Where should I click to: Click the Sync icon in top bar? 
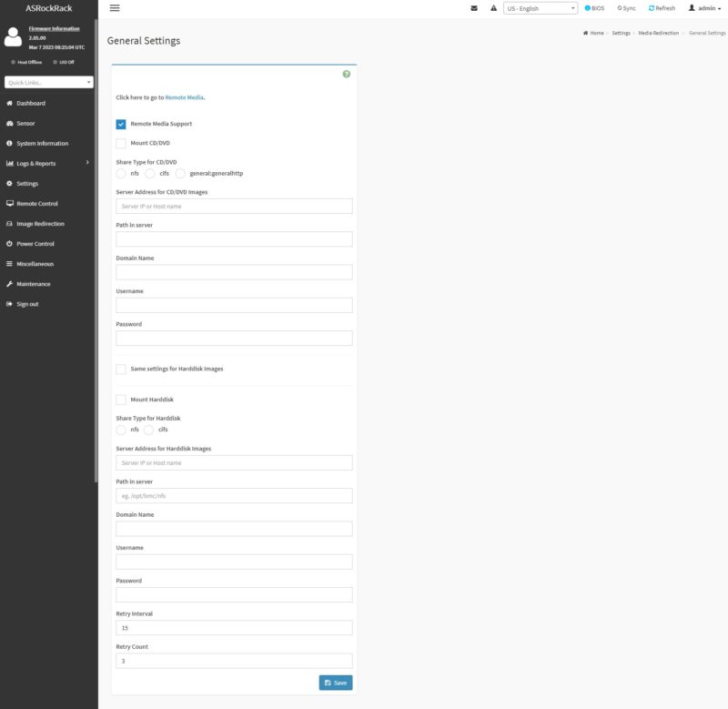point(620,8)
